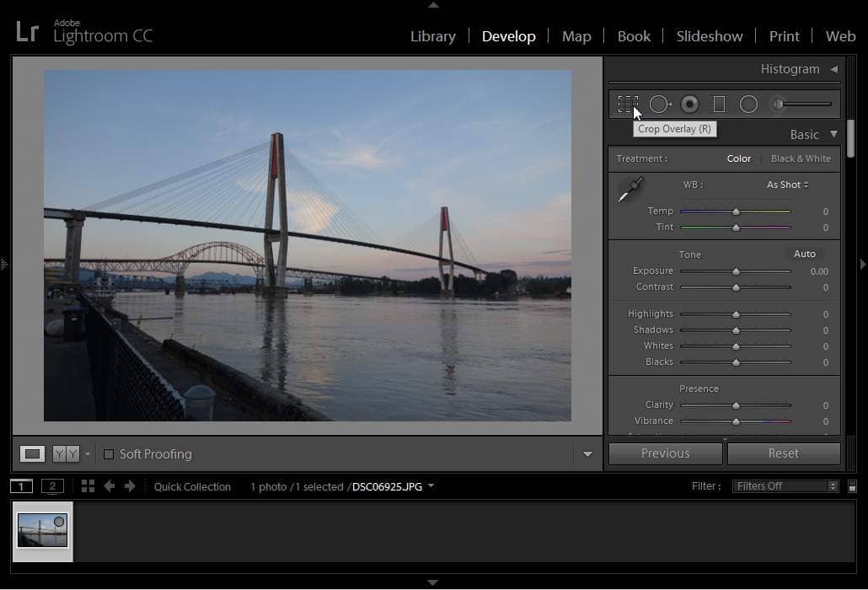Pick the Radial Filter tool
Viewport: 868px width, 590px height.
[x=748, y=104]
